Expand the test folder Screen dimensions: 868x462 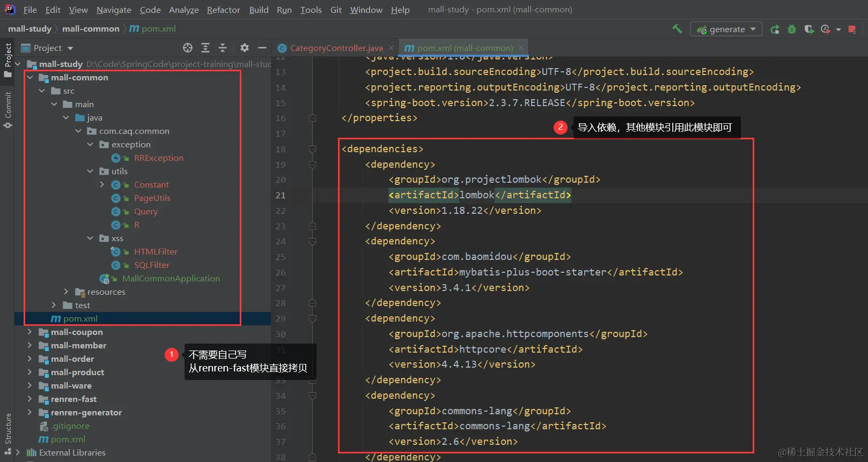54,305
